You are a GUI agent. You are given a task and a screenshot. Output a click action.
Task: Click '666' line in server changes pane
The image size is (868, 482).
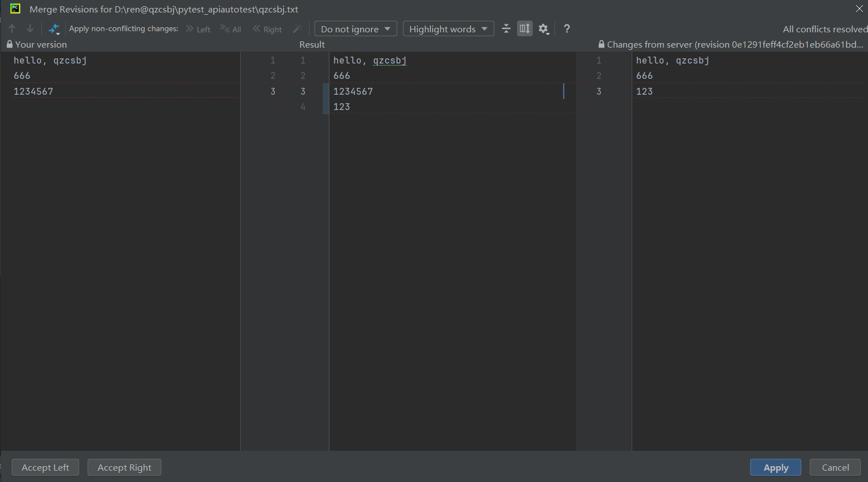click(645, 75)
